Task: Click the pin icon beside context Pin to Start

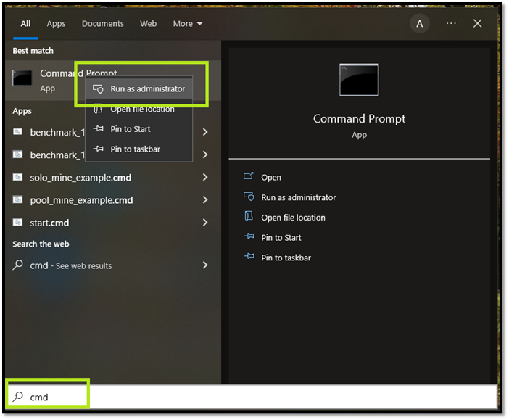Action: (x=99, y=128)
